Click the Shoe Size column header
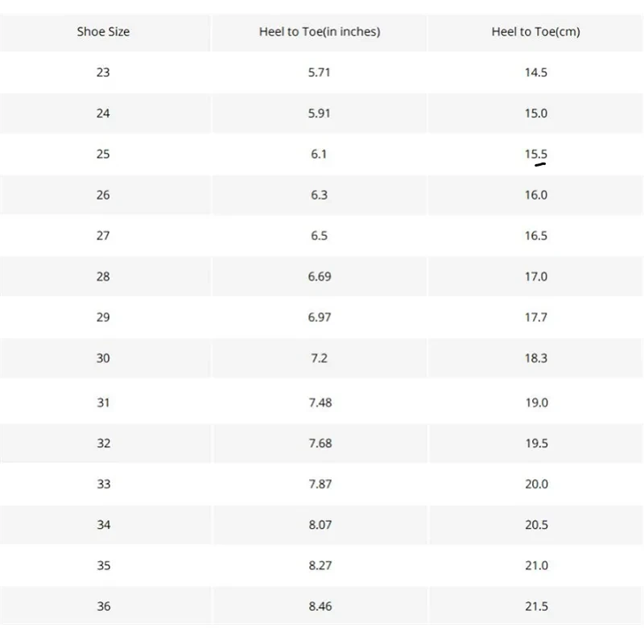This screenshot has height=644, width=644. (103, 32)
